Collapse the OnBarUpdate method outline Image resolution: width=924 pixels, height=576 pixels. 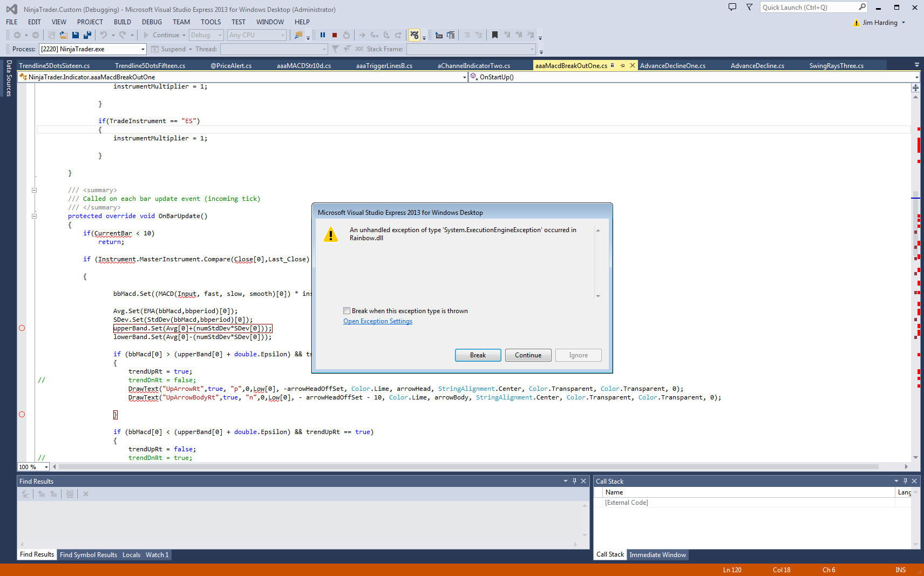(x=34, y=216)
